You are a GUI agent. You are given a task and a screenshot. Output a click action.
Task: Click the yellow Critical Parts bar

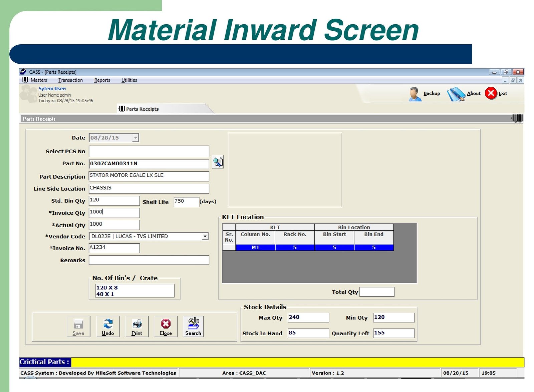tap(297, 362)
